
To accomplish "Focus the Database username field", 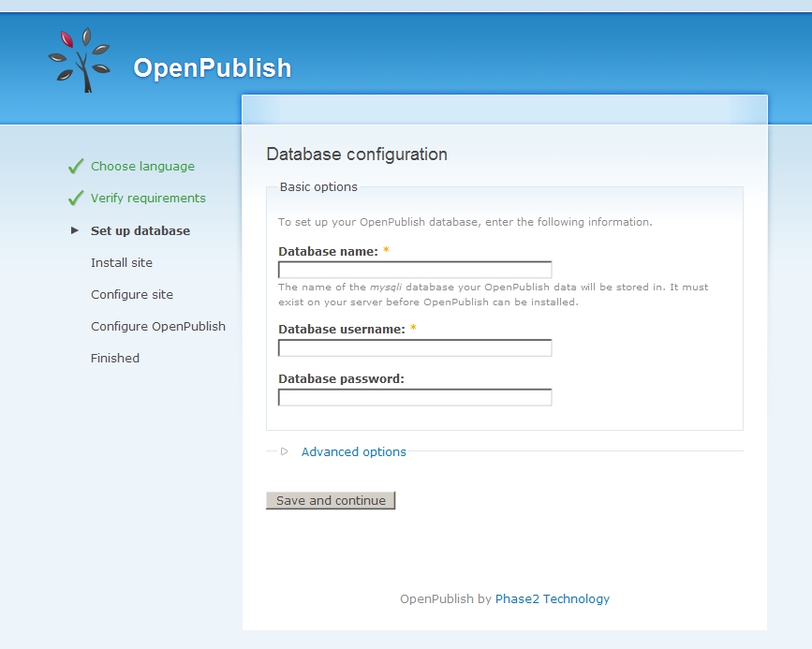I will tap(415, 347).
